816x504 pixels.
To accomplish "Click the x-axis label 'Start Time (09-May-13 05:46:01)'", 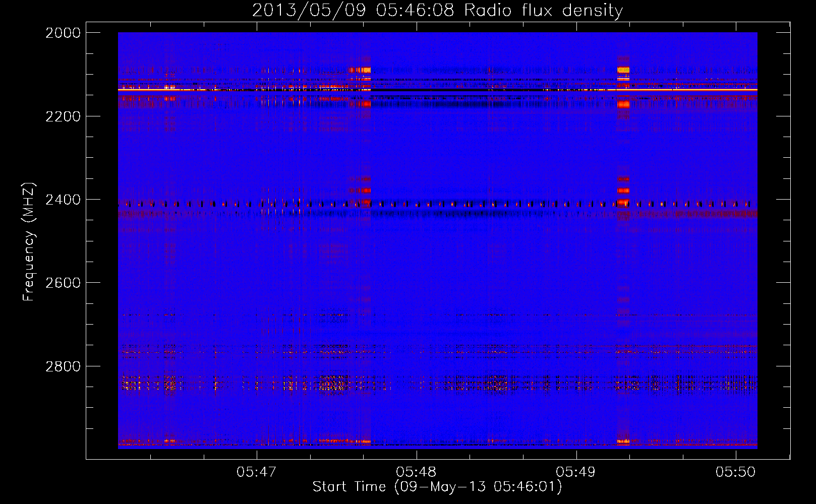I will [x=437, y=487].
